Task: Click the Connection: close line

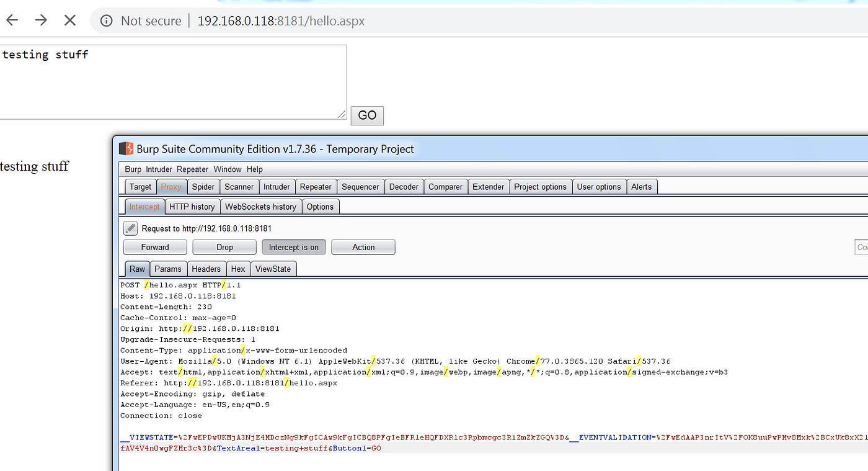Action: coord(161,416)
